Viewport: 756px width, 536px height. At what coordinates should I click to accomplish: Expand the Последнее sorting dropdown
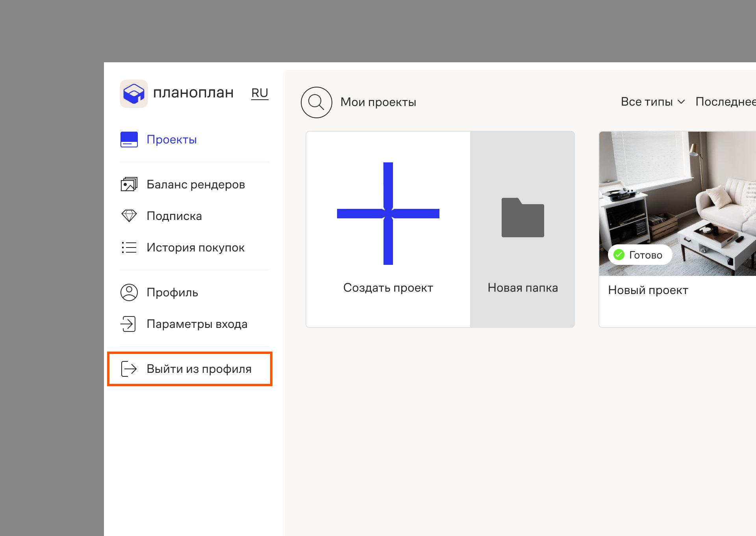pos(725,102)
